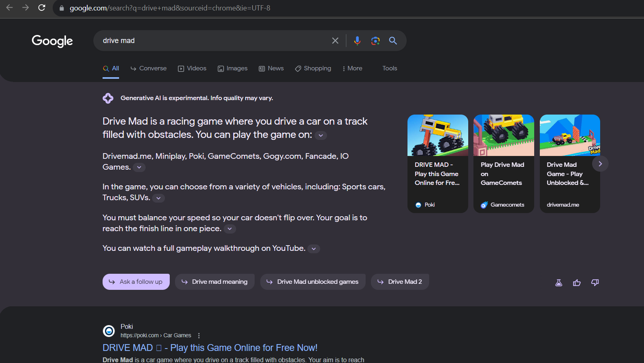The width and height of the screenshot is (644, 363).
Task: Switch to the News tab
Action: (x=271, y=68)
